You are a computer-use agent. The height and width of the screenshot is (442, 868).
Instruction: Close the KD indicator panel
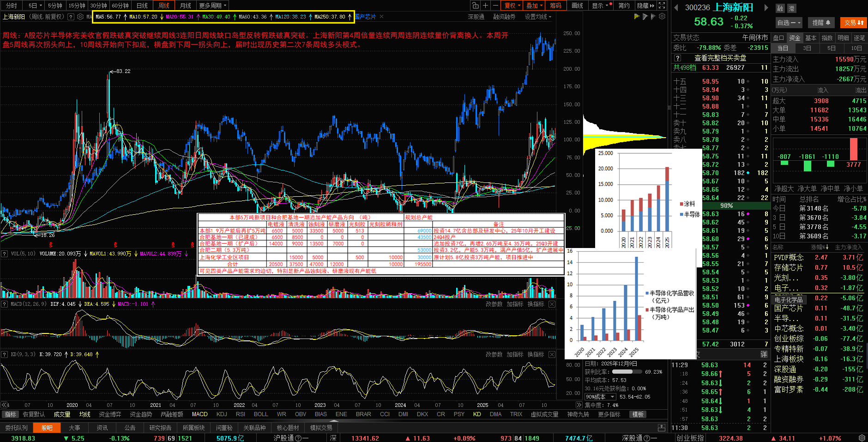tap(552, 354)
